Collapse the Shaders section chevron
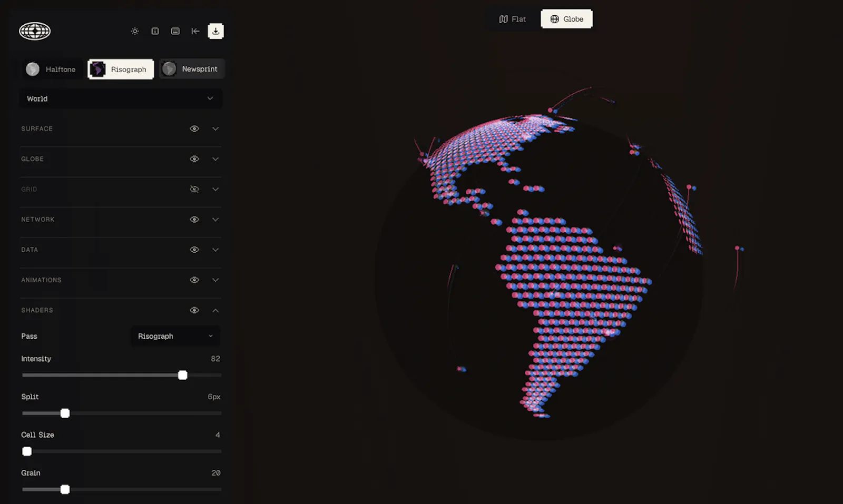 click(215, 310)
